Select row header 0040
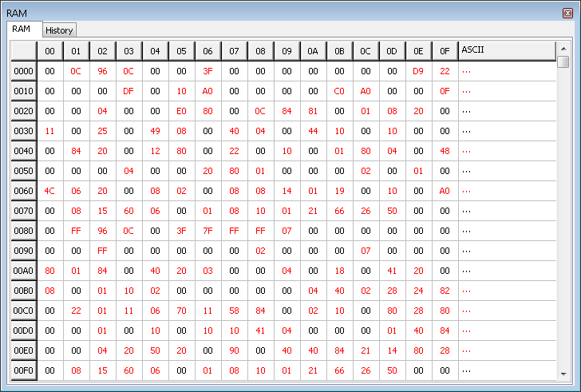Image resolution: width=581 pixels, height=392 pixels. tap(24, 151)
